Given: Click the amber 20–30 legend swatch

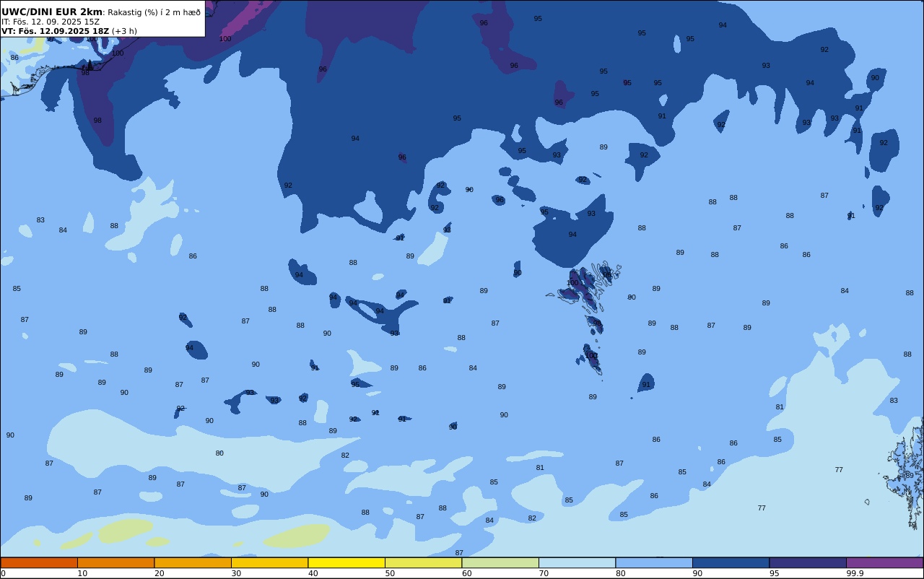Looking at the screenshot, I should click(x=193, y=562).
